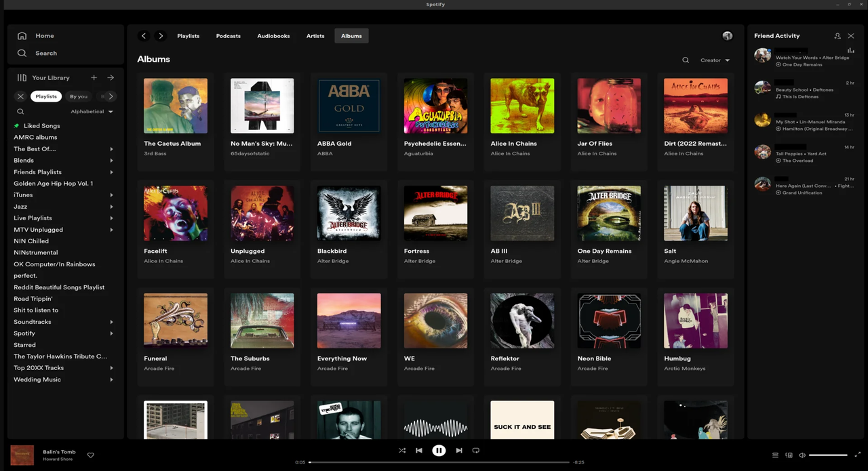
Task: Expand the Friends Playlists folder
Action: (x=111, y=172)
